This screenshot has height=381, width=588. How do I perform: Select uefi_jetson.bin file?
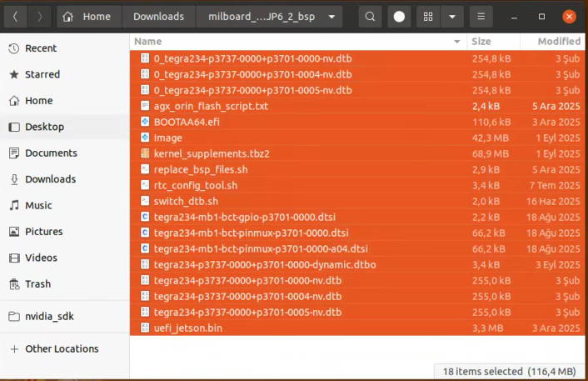click(357, 328)
